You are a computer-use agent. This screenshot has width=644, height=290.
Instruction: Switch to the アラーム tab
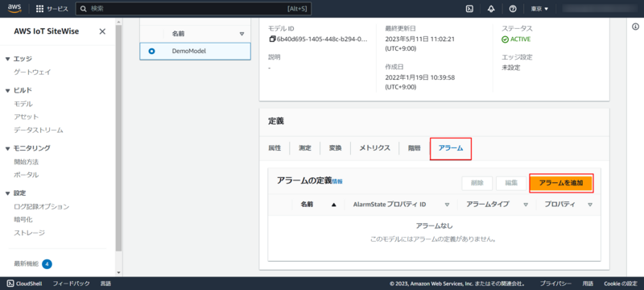(x=451, y=148)
